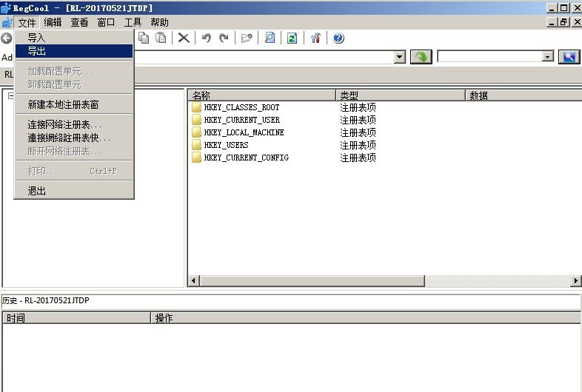582x392 pixels.
Task: Click the Refresh icon in toolbar
Action: click(x=292, y=38)
